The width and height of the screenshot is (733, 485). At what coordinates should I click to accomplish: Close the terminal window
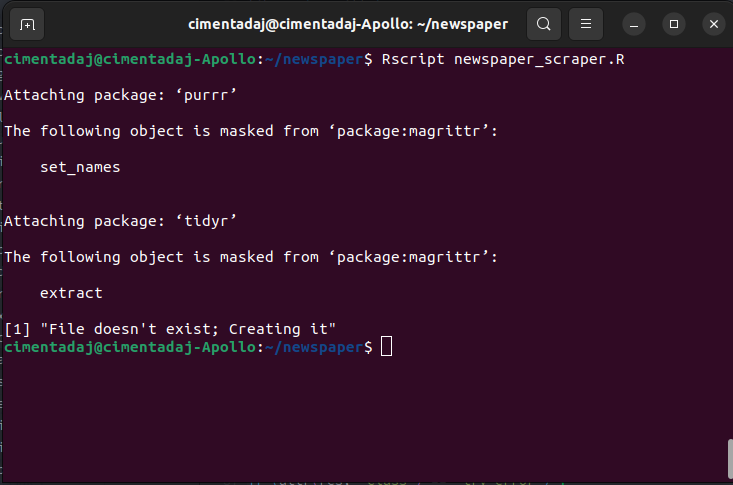click(x=712, y=23)
